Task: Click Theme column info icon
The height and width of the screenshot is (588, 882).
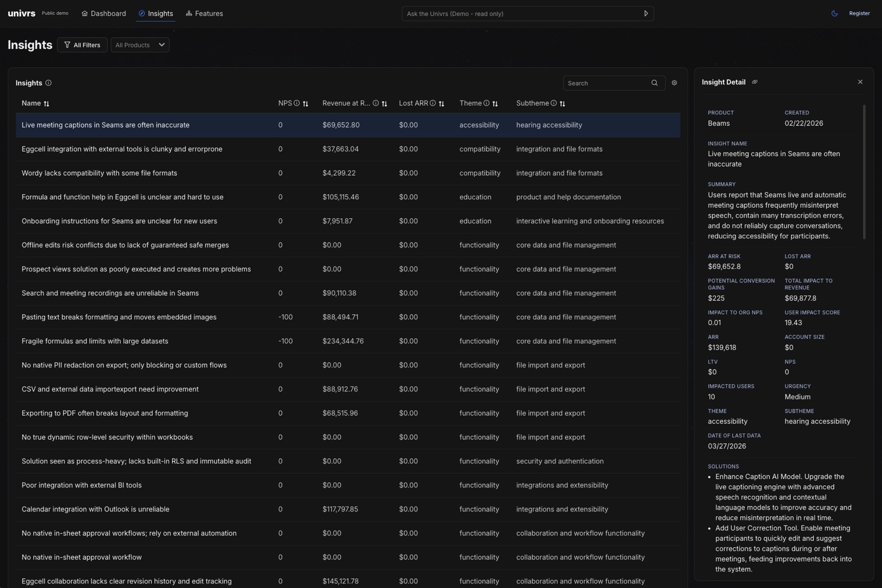Action: (x=486, y=103)
